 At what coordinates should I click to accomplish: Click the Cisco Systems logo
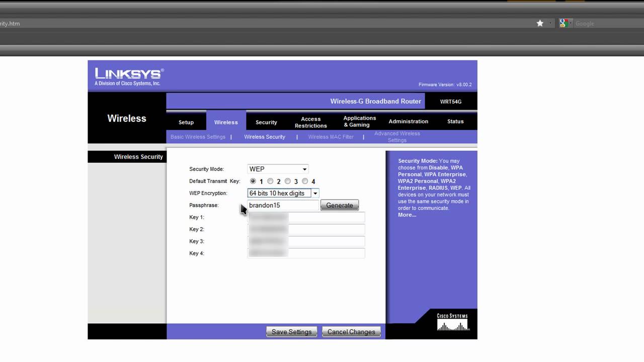point(452,322)
